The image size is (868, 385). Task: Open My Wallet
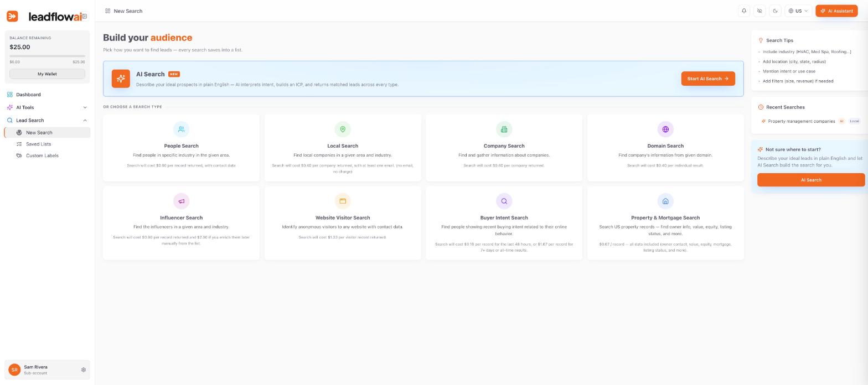[47, 74]
